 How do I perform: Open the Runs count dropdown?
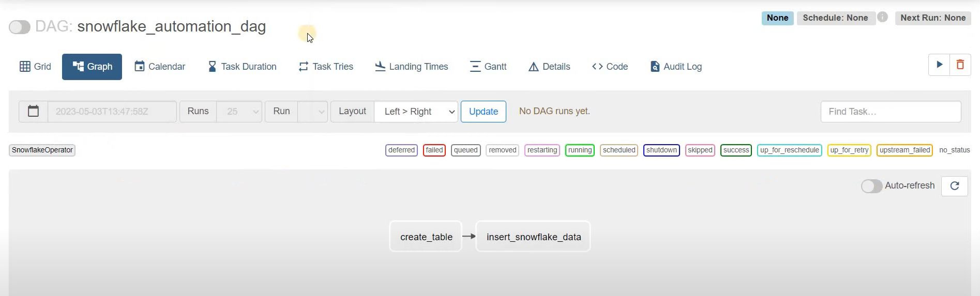[x=239, y=112]
